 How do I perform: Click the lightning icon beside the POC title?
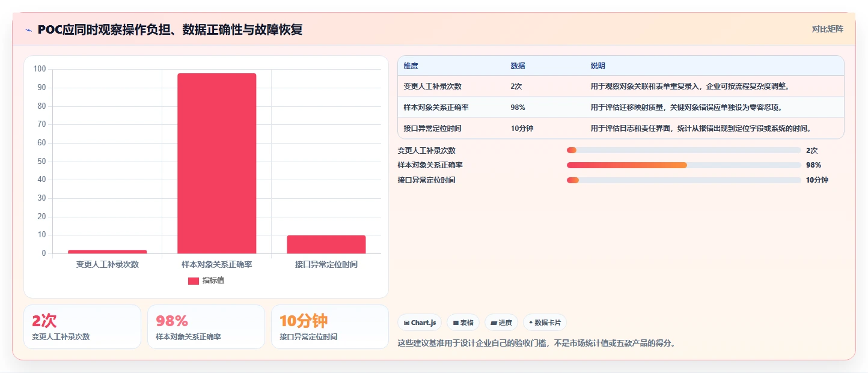pyautogui.click(x=28, y=29)
